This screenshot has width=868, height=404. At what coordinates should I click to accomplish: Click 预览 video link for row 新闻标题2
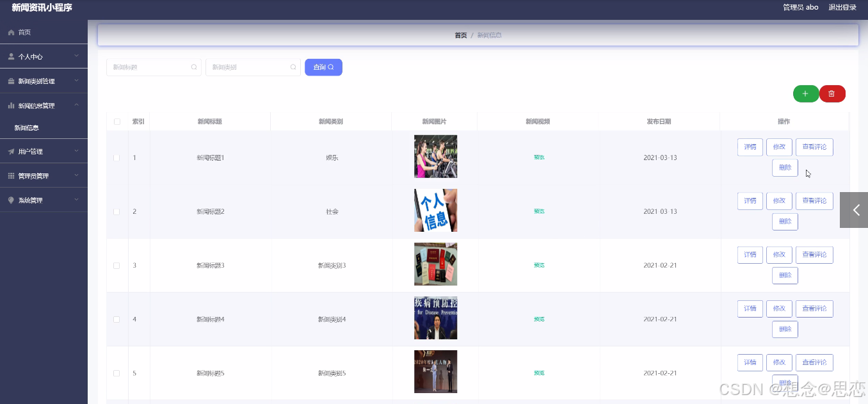tap(539, 211)
